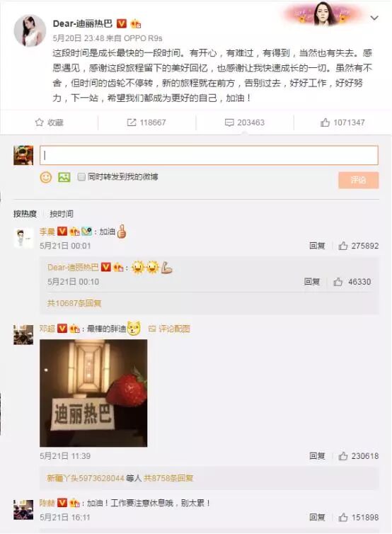
Task: Open the emoji picker smiley icon
Action: coord(46,177)
